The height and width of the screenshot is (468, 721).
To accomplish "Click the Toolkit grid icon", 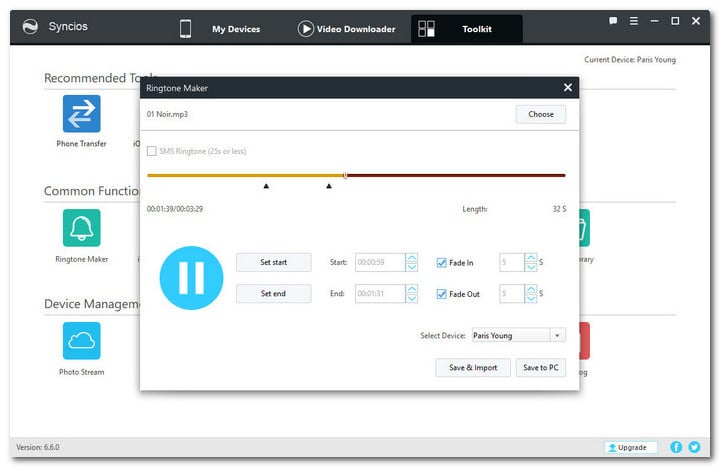I will coord(426,29).
